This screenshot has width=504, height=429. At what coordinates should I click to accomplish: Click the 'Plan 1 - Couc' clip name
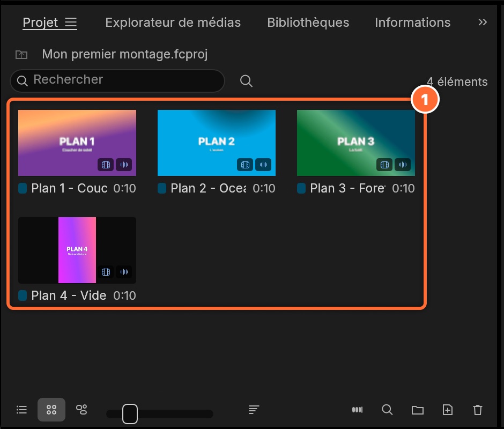(69, 188)
